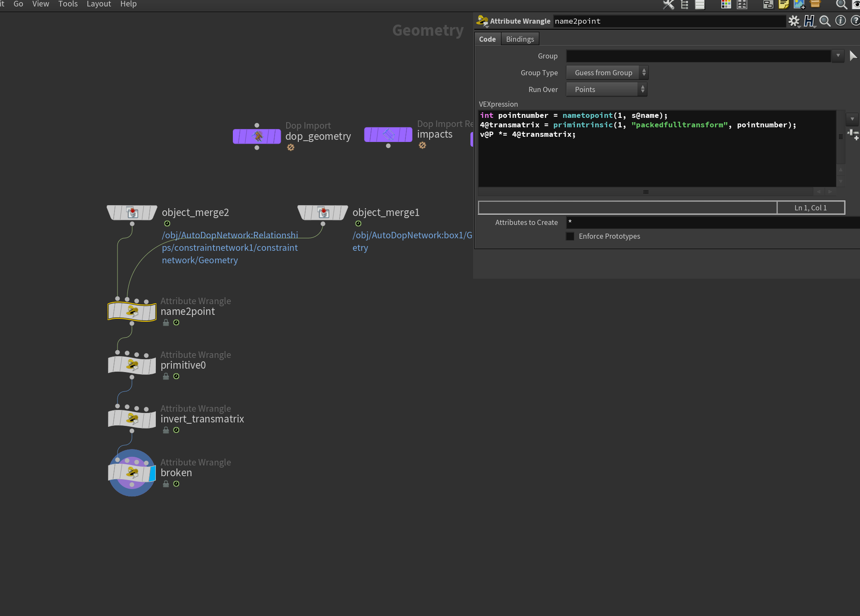Click the node info 'i' icon
The width and height of the screenshot is (860, 616).
tap(840, 21)
